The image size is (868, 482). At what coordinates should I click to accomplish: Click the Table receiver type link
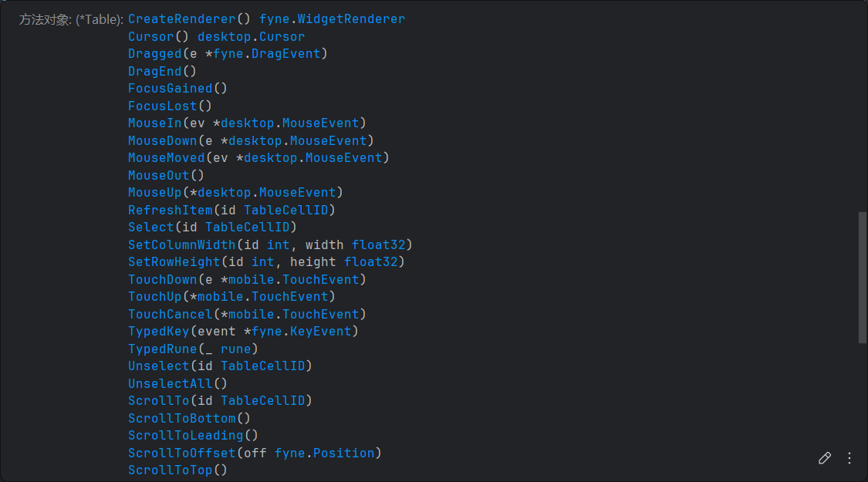click(100, 19)
